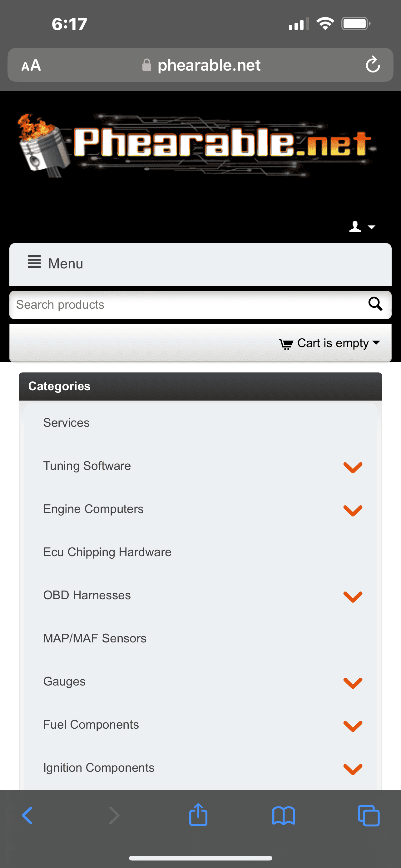
Task: Go back with Safari back arrow
Action: click(27, 816)
